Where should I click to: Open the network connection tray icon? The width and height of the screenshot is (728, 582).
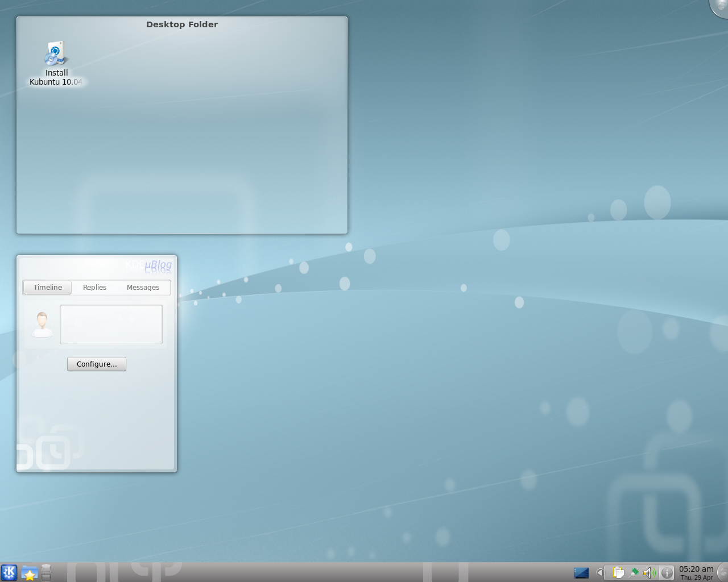[634, 573]
